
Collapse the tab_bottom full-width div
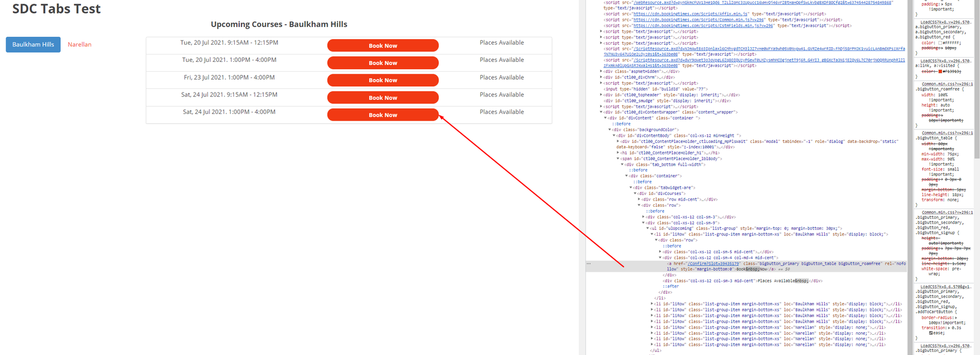point(623,164)
